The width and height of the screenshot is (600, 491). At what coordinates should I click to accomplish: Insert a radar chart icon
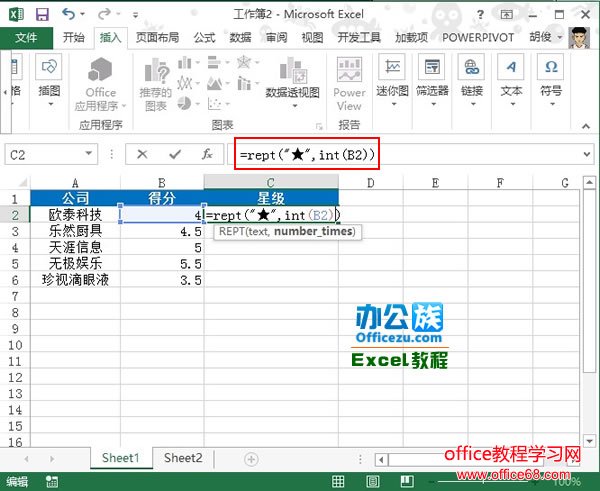pos(244,62)
